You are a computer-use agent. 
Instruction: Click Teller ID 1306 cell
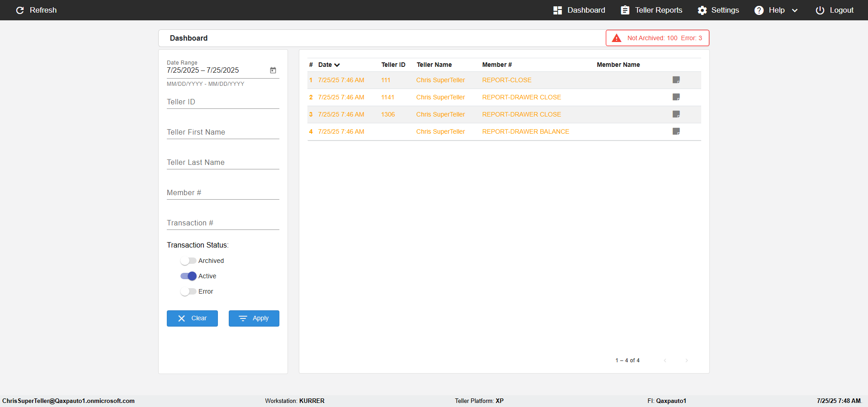388,114
